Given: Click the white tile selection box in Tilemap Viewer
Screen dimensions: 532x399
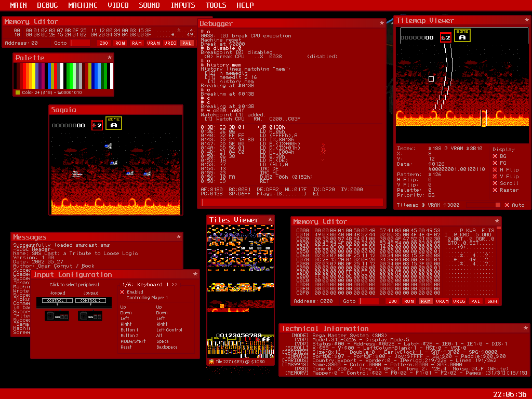Looking at the screenshot, I should tap(431, 79).
